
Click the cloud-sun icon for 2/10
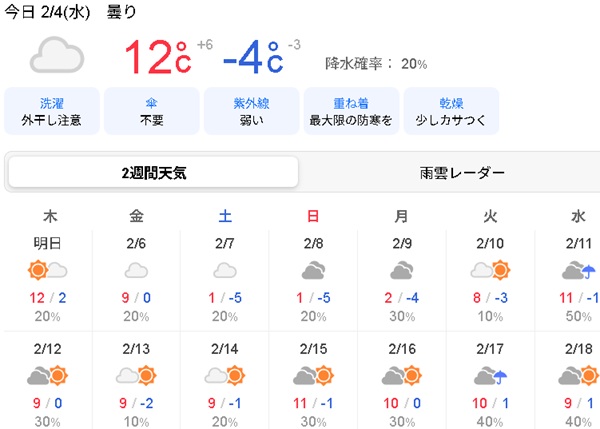tap(490, 270)
